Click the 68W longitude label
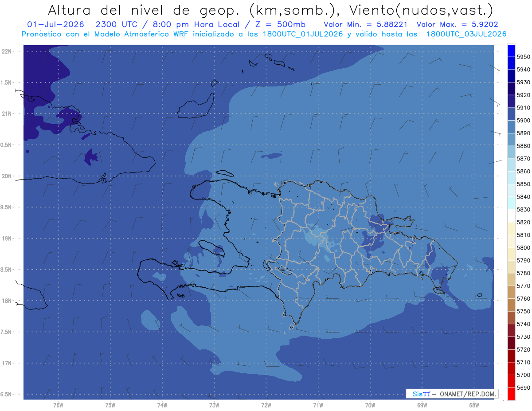This screenshot has height=411, width=532. pyautogui.click(x=474, y=405)
